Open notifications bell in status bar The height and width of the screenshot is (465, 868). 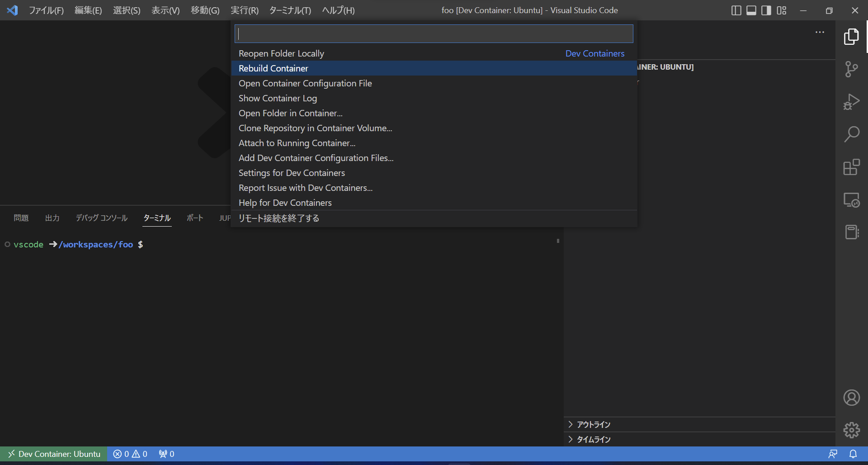tap(853, 454)
